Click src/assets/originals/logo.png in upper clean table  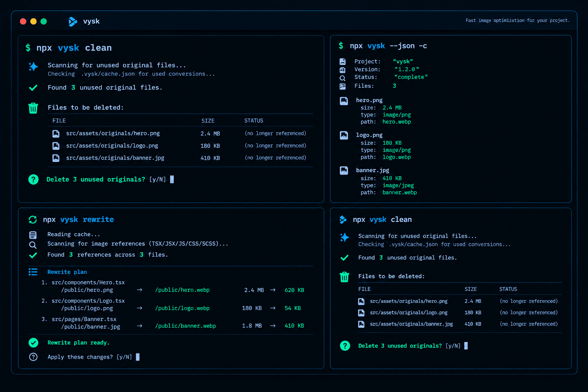pyautogui.click(x=112, y=146)
